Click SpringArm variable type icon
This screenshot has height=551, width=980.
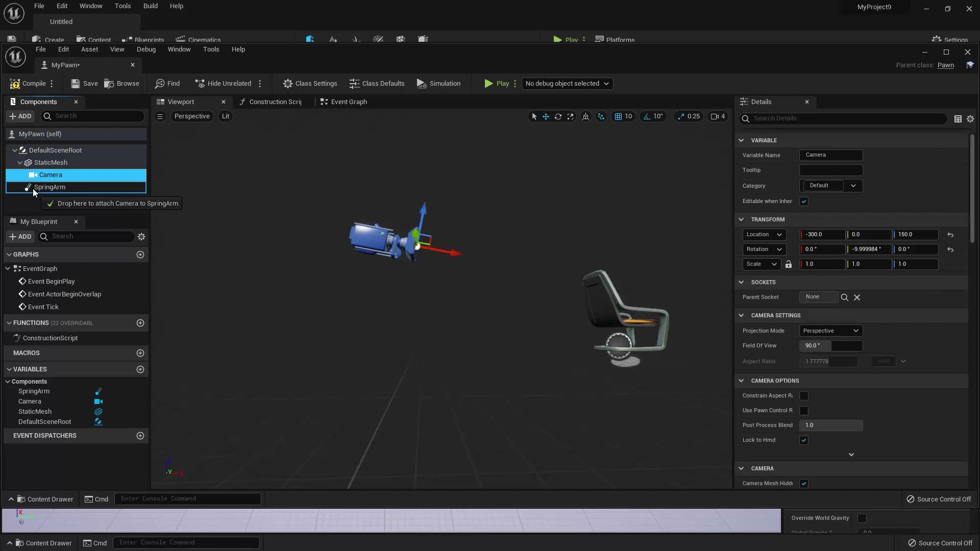(x=99, y=391)
